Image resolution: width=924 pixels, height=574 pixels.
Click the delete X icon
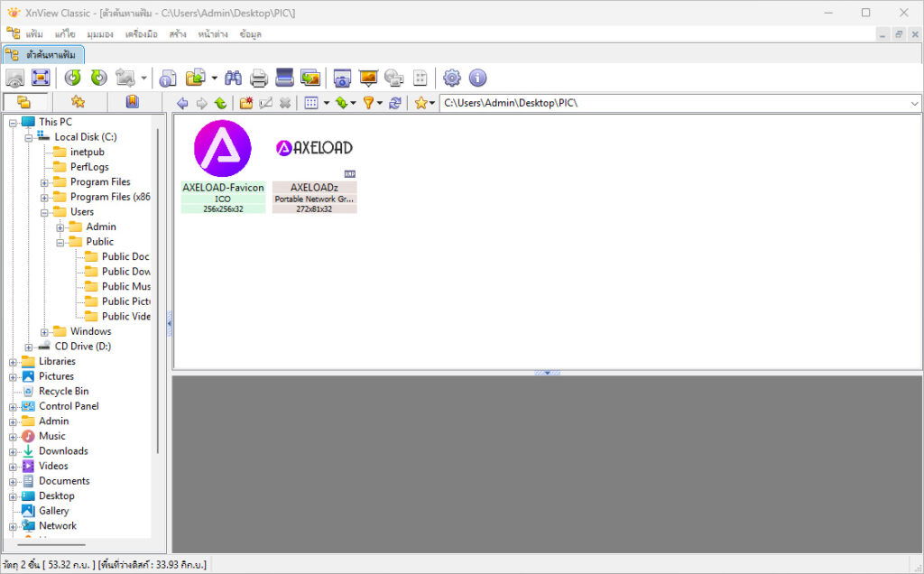pos(285,103)
